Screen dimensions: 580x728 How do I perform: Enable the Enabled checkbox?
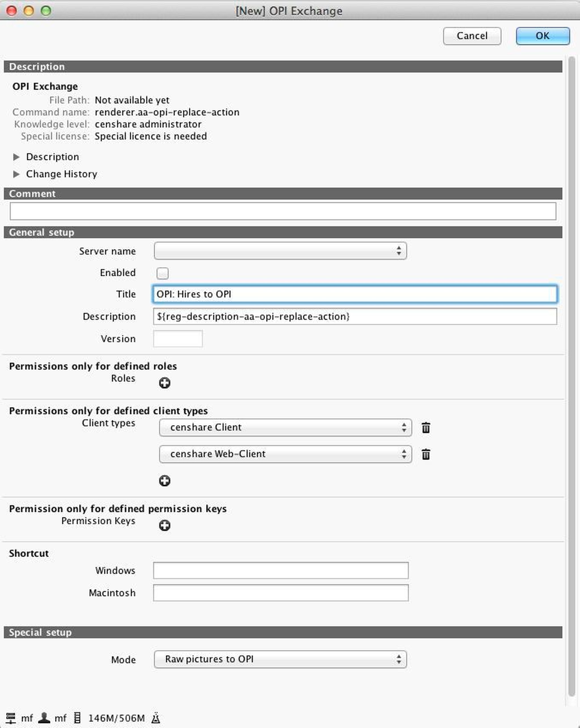(163, 273)
